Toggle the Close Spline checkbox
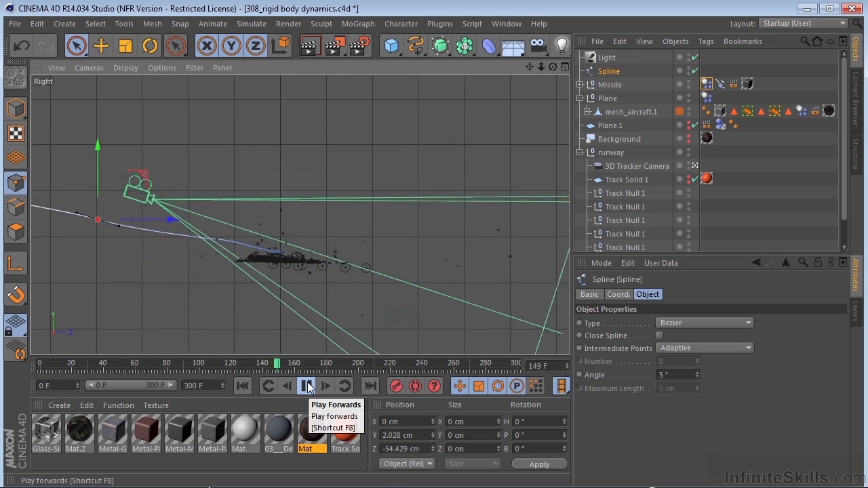Image resolution: width=868 pixels, height=488 pixels. tap(659, 335)
